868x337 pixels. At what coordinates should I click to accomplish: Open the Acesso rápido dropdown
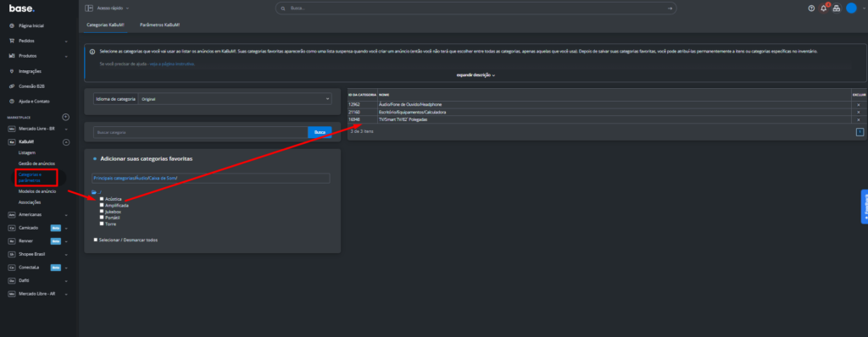[113, 8]
